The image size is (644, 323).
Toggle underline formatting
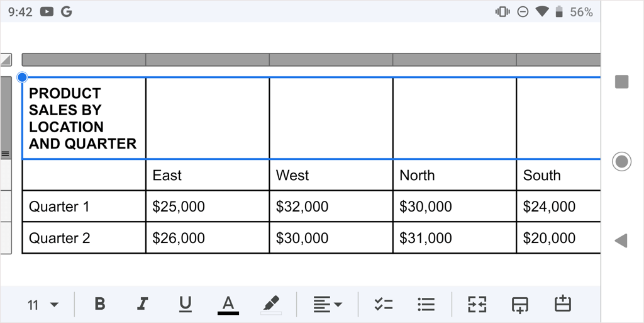click(185, 305)
